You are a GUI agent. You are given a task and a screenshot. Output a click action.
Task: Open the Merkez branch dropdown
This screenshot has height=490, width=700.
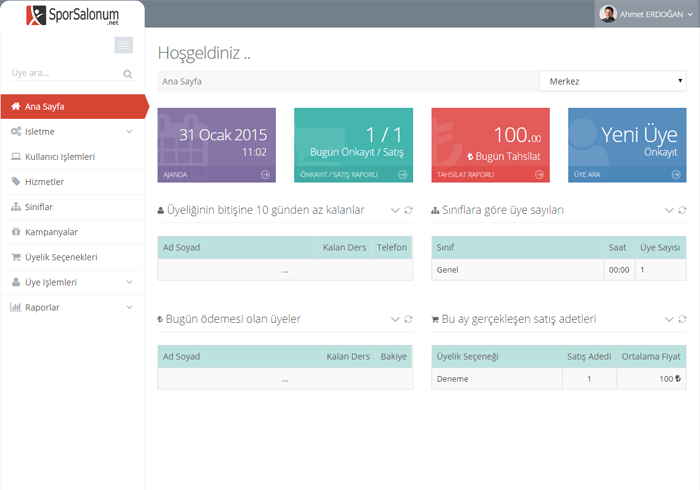pos(613,81)
